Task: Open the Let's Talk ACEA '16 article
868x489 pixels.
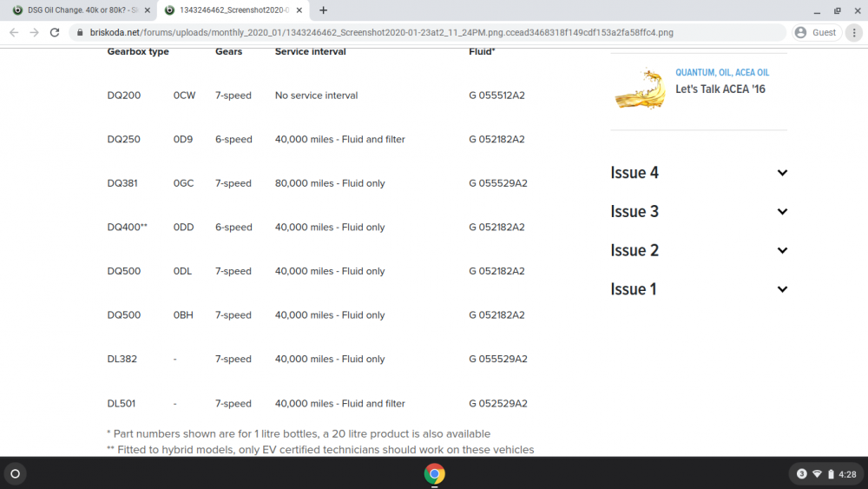Action: [x=720, y=89]
